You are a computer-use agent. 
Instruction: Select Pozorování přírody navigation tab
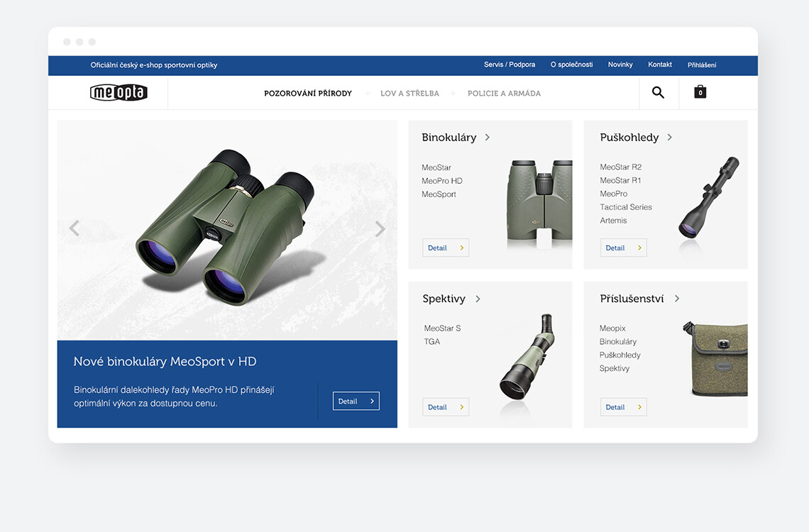pyautogui.click(x=308, y=94)
